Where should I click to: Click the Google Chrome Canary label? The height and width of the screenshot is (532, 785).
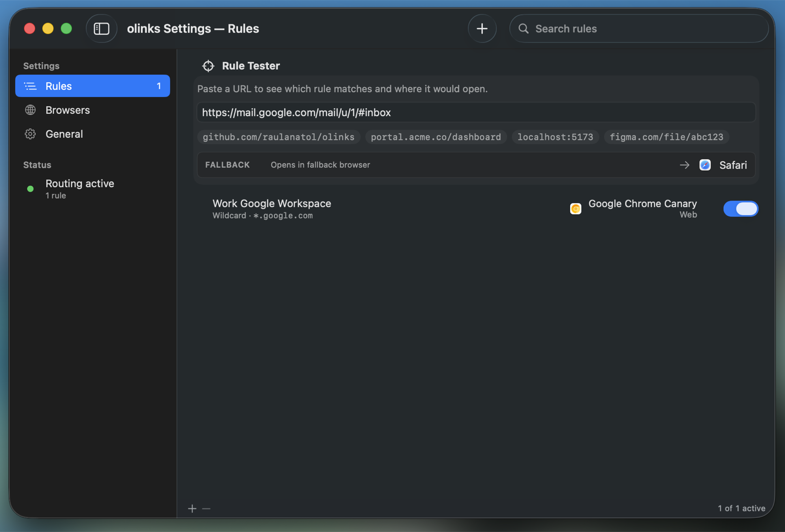[x=643, y=203]
